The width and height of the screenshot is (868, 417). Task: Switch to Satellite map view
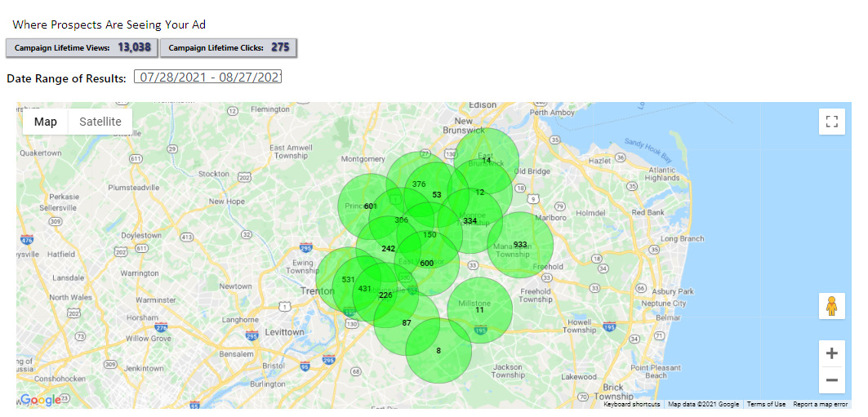click(x=100, y=122)
